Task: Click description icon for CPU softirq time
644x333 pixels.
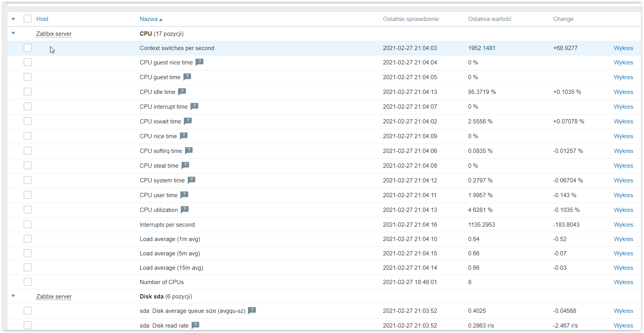Action: point(189,150)
